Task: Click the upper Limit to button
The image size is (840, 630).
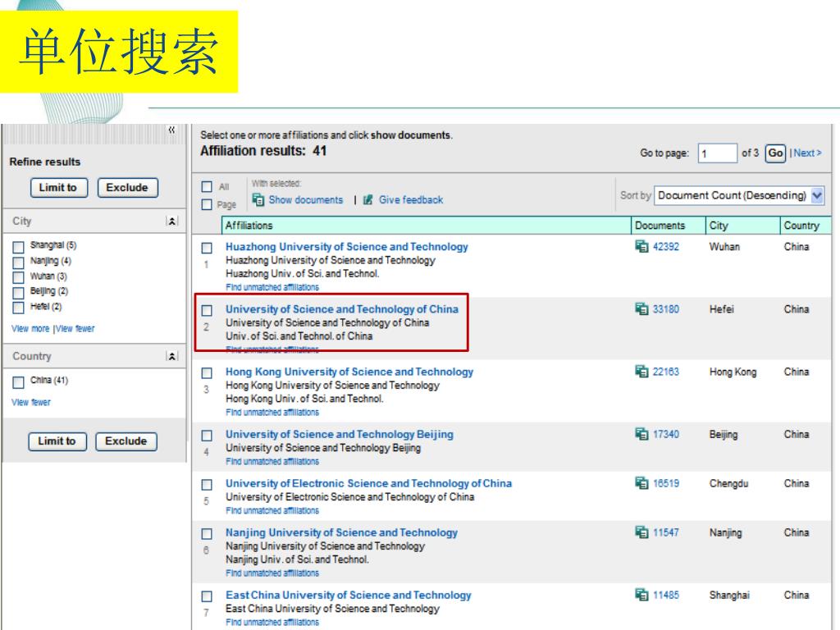Action: pos(59,188)
